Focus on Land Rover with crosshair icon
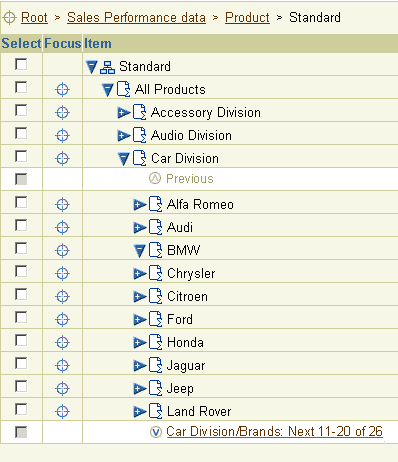Viewport: 398px width, 462px height. coord(62,411)
